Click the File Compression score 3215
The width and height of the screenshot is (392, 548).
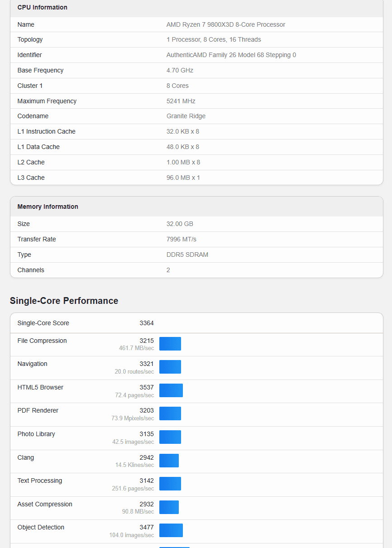point(147,341)
